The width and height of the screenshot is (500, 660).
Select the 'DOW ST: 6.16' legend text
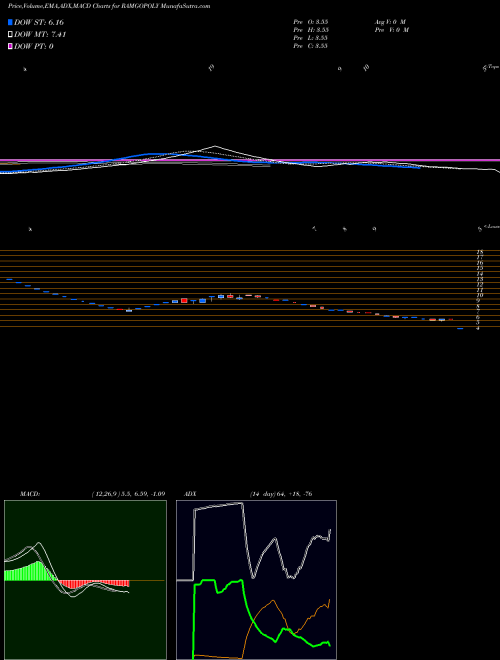39,22
